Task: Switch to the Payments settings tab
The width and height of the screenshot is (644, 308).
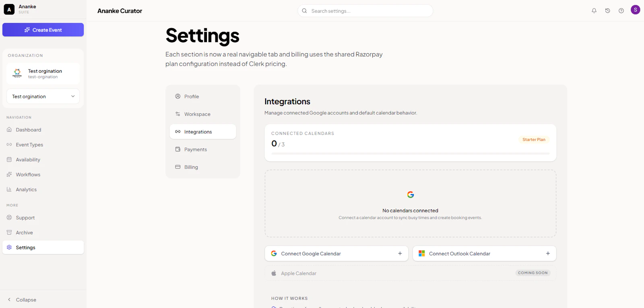Action: [203, 149]
